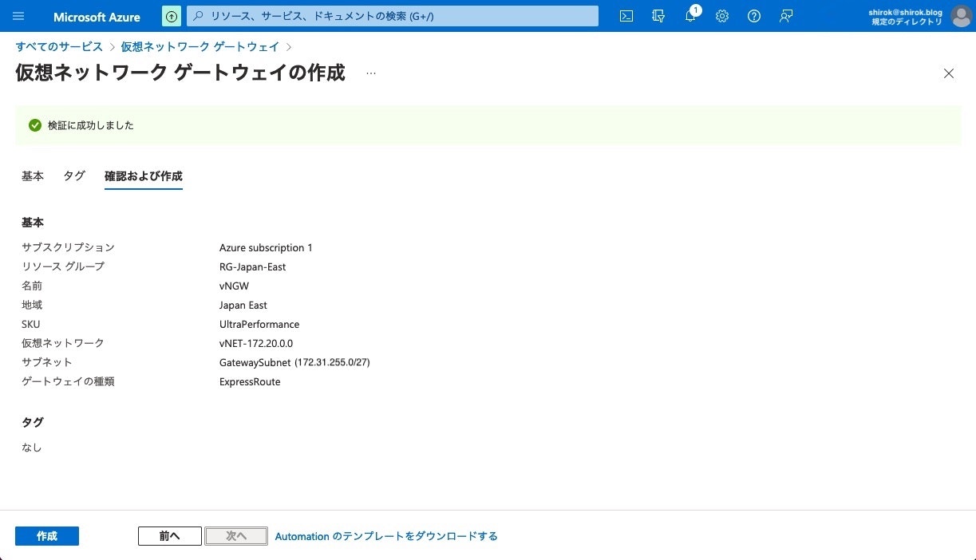Close the gateway creation blade
The width and height of the screenshot is (976, 560).
pos(949,73)
